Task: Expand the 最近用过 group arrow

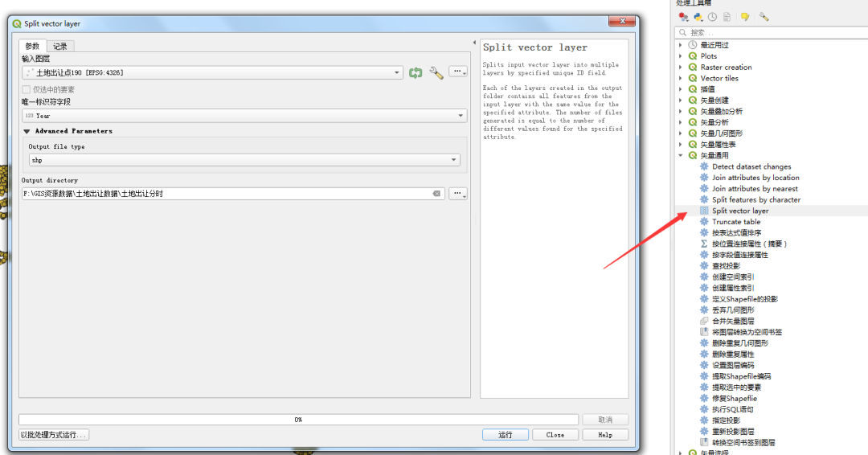Action: [681, 45]
